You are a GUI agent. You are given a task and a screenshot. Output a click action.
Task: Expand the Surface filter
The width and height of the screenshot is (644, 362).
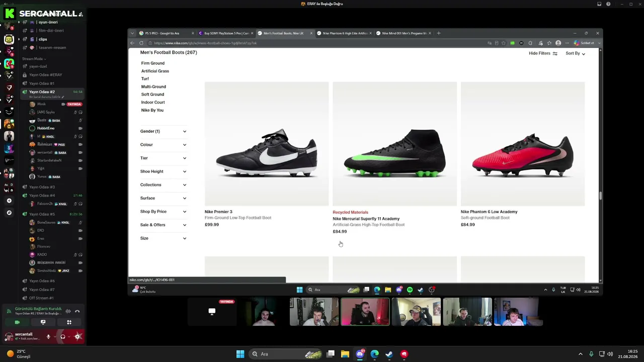tap(164, 198)
